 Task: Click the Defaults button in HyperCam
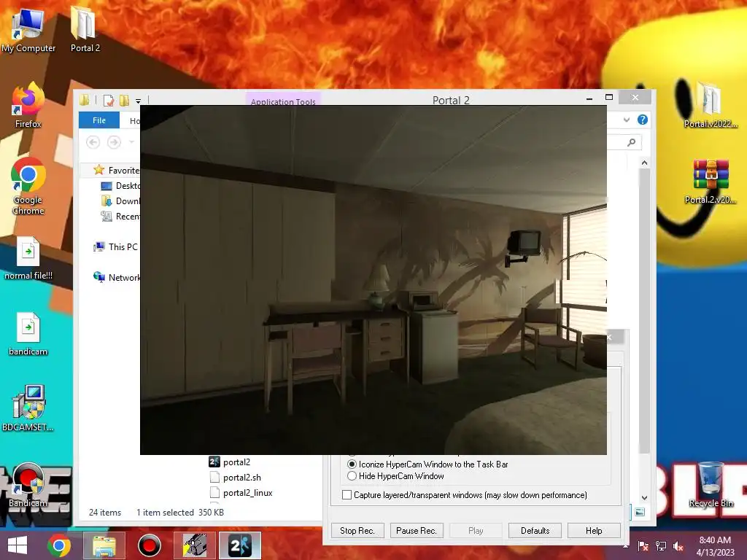click(x=535, y=531)
